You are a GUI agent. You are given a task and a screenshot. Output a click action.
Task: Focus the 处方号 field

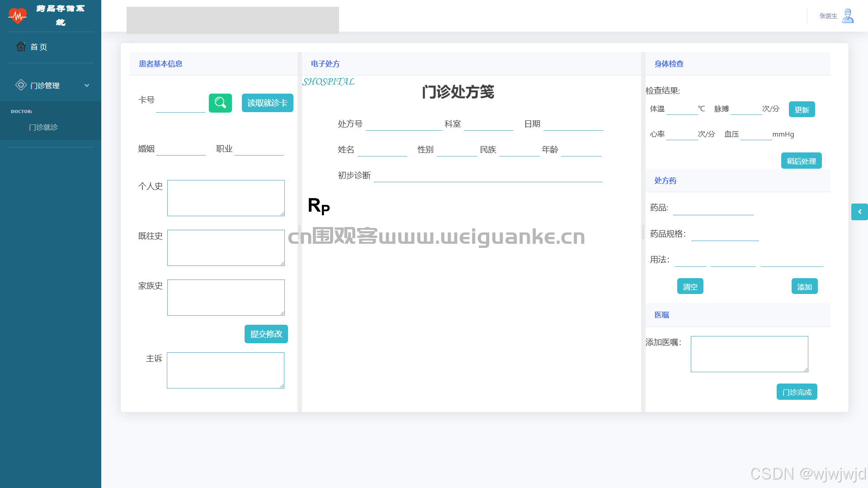(x=404, y=124)
